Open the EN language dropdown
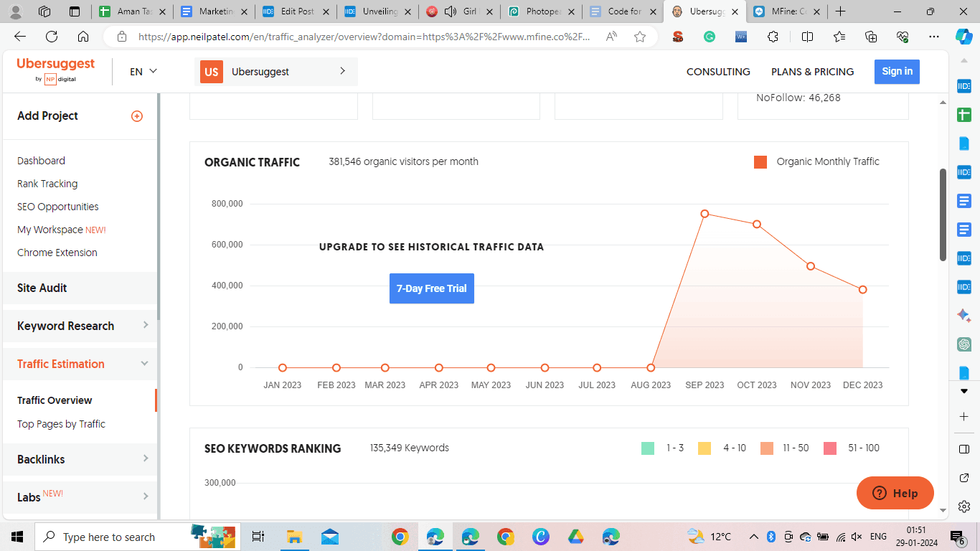 coord(141,71)
